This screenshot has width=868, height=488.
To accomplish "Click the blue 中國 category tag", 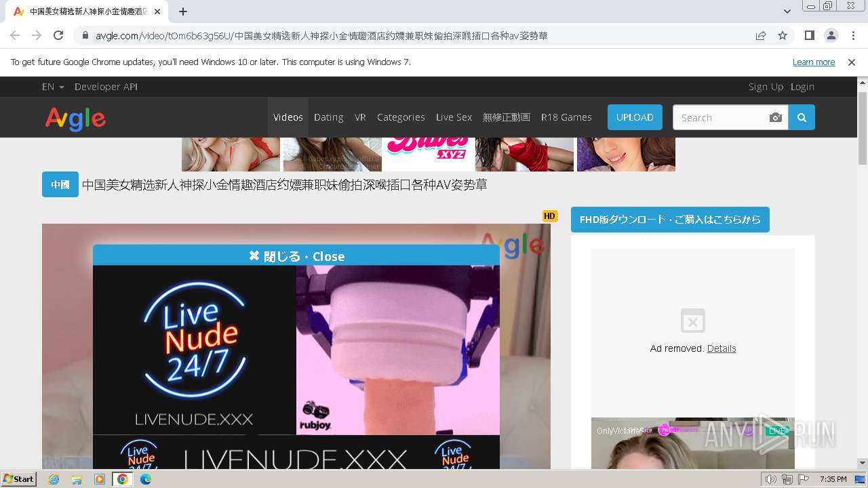I will [x=60, y=184].
